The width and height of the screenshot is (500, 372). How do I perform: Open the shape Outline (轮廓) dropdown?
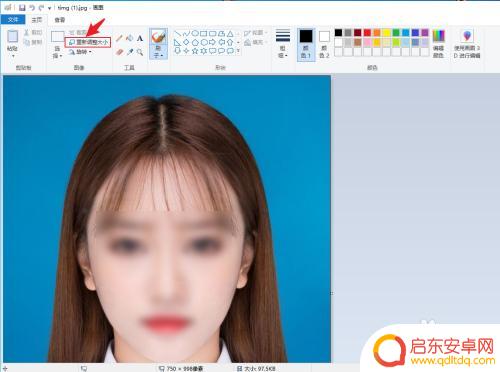click(255, 33)
